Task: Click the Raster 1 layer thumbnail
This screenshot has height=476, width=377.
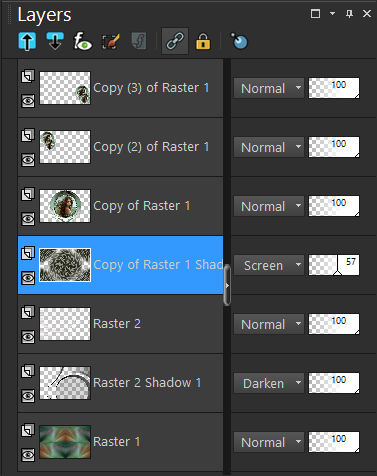Action: [65, 442]
